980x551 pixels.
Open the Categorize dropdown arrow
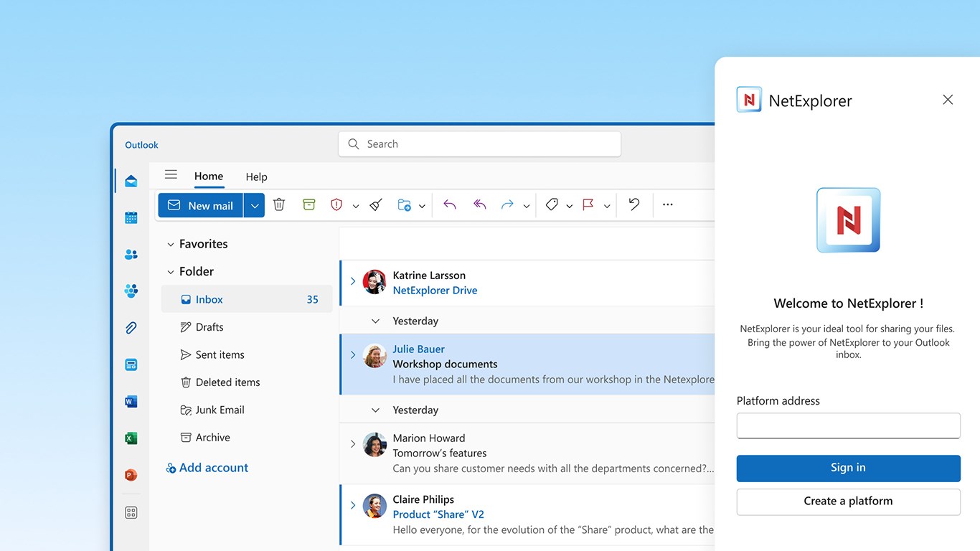569,207
